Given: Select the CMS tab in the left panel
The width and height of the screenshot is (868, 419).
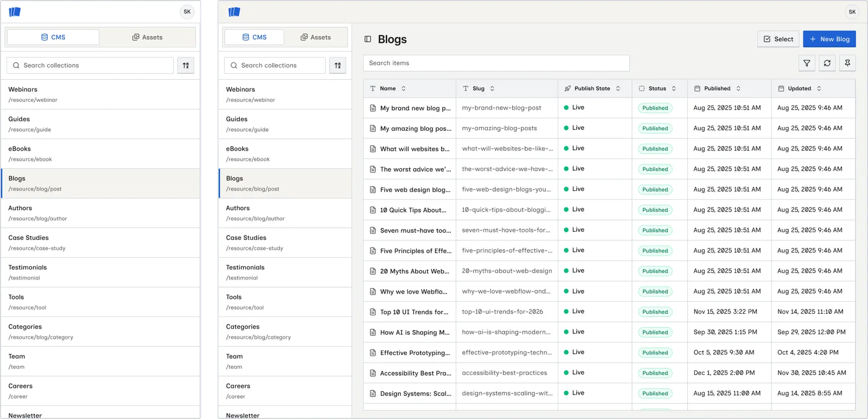Looking at the screenshot, I should [x=53, y=37].
